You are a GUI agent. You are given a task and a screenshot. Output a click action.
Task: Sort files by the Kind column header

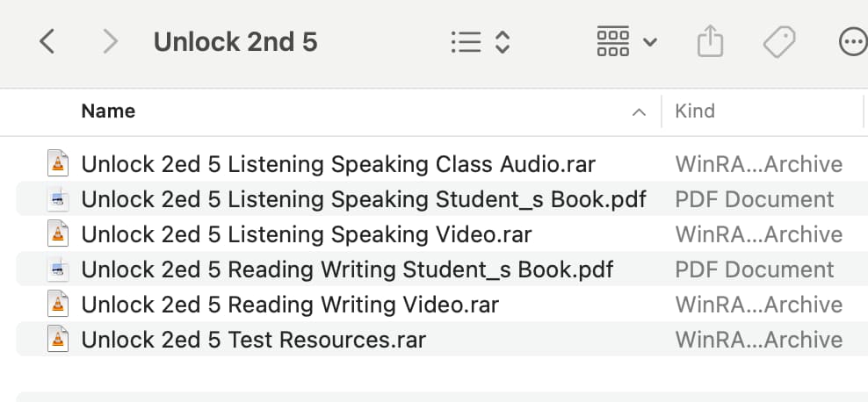point(695,111)
